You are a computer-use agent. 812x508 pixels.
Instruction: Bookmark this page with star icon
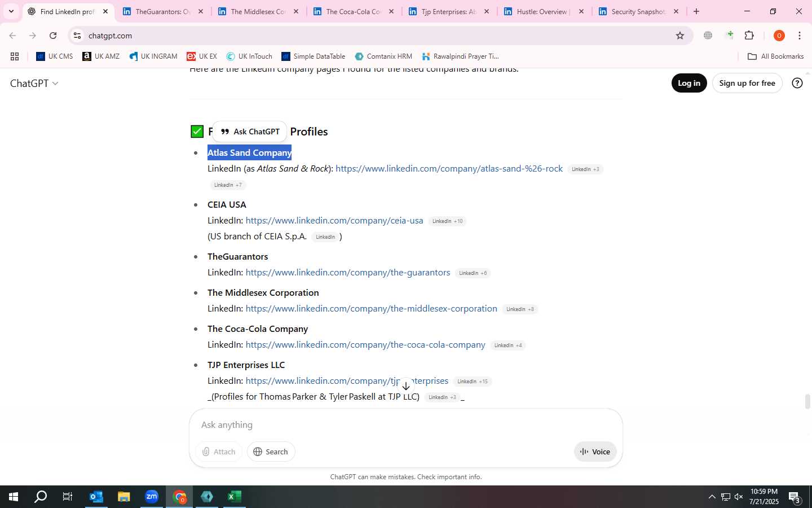[x=680, y=36]
